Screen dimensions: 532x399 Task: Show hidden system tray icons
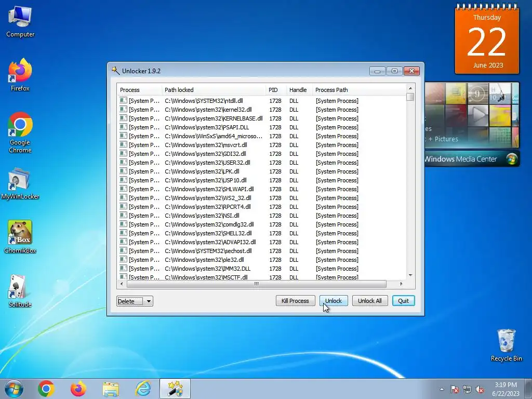point(442,389)
